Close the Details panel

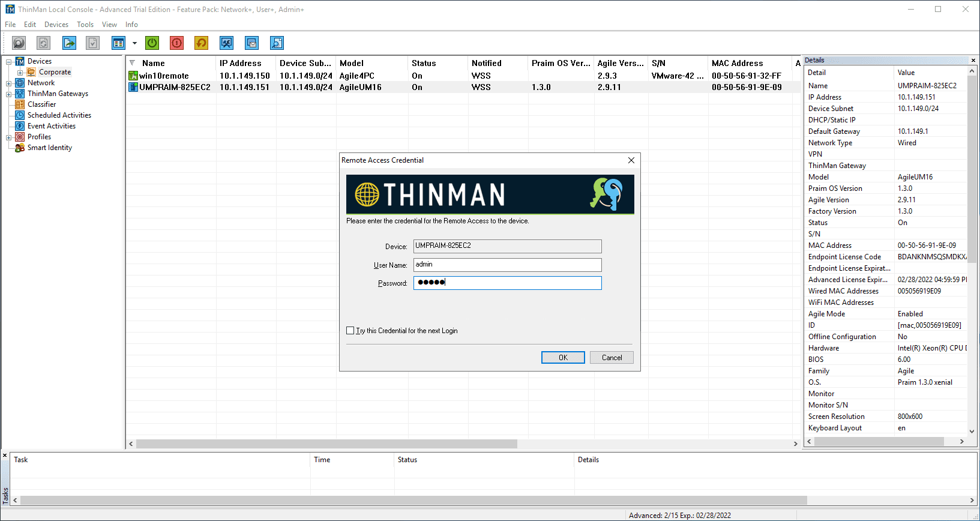pyautogui.click(x=973, y=60)
